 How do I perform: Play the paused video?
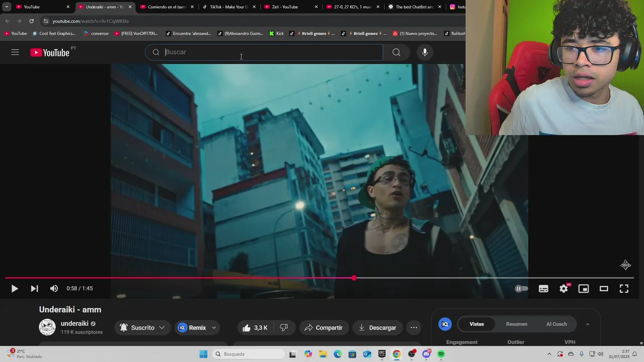[x=15, y=289]
